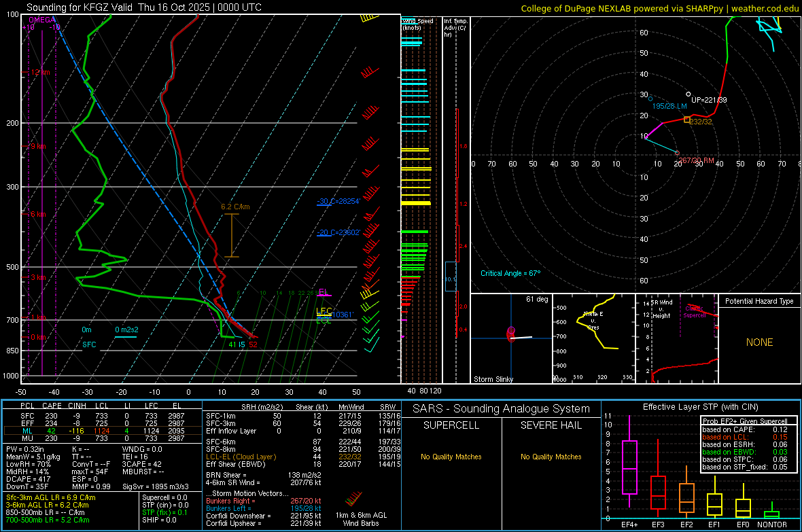Click the 'DCAPE = 417' value

point(28,479)
